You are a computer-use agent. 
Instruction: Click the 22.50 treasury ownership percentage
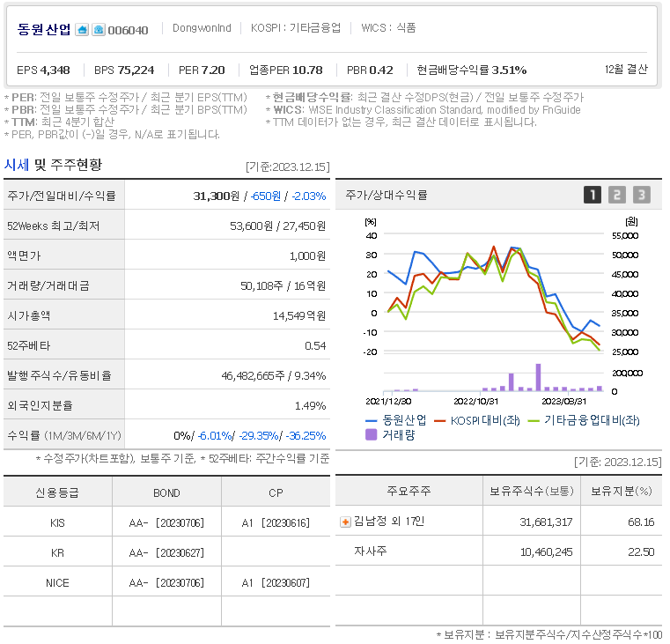[x=641, y=552]
